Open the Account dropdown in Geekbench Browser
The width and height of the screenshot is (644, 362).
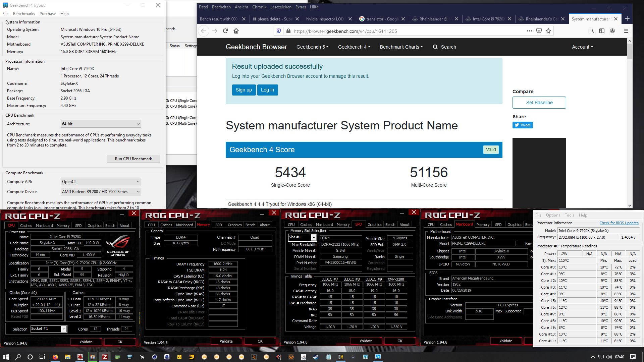[582, 47]
